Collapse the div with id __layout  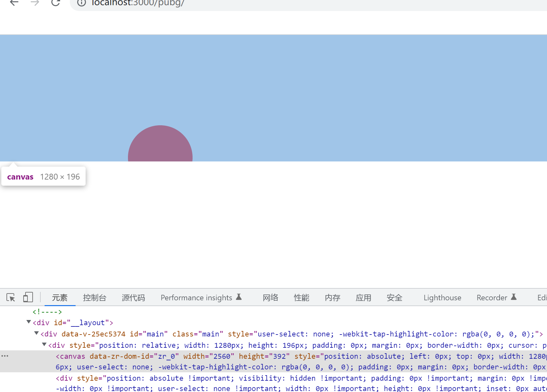tap(28, 322)
